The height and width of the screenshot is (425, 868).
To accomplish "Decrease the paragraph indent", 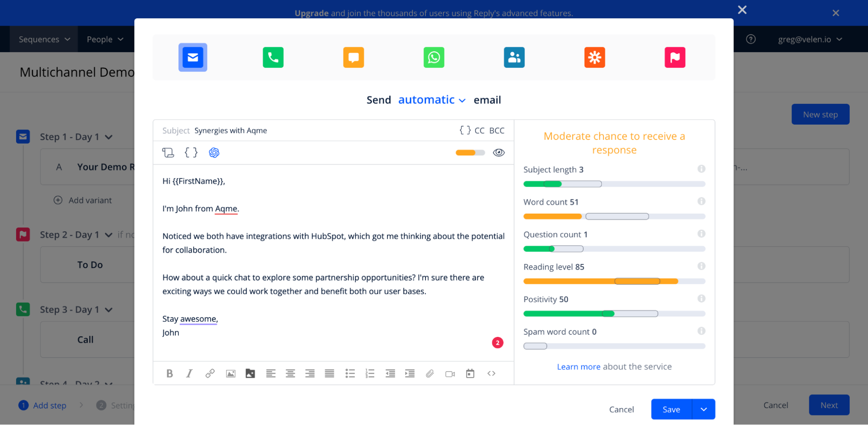I will point(390,373).
